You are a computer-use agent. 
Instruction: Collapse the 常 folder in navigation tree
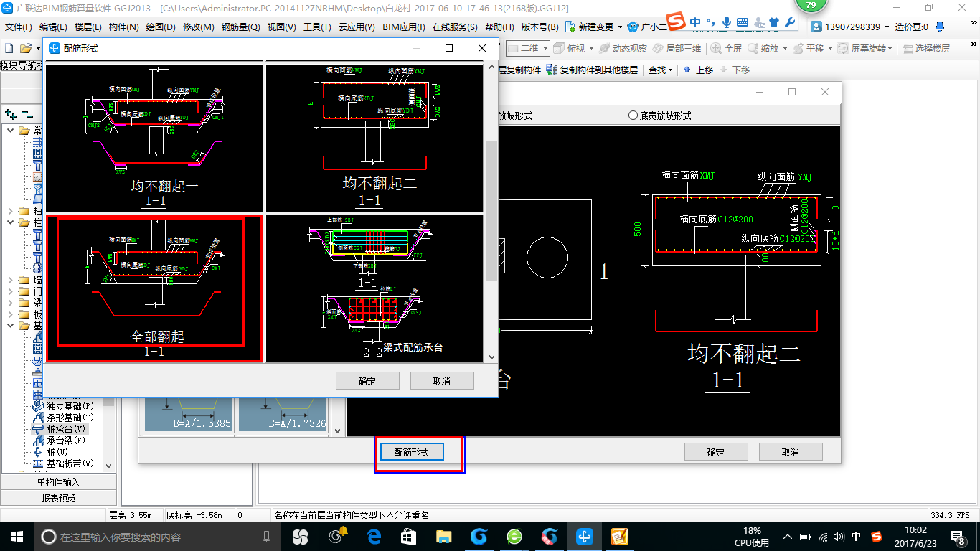click(11, 131)
